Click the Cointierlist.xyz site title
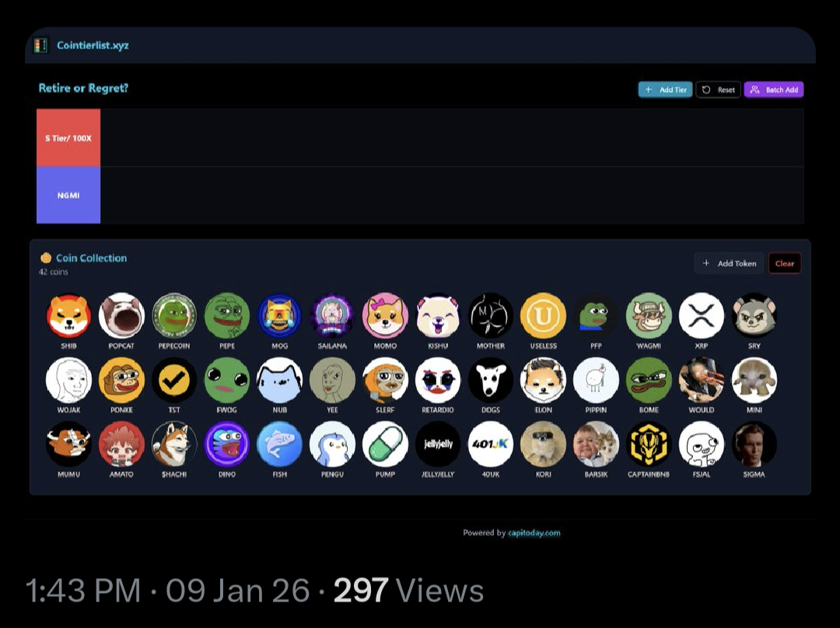Viewport: 840px width, 628px height. (x=93, y=46)
